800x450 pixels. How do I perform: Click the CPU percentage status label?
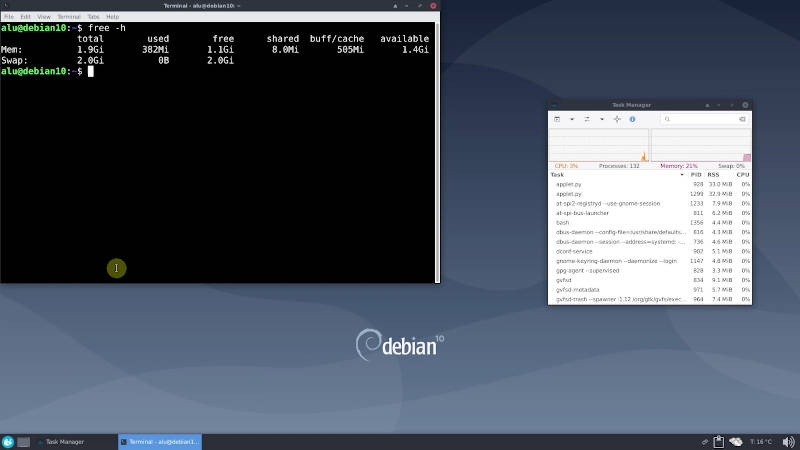(566, 166)
